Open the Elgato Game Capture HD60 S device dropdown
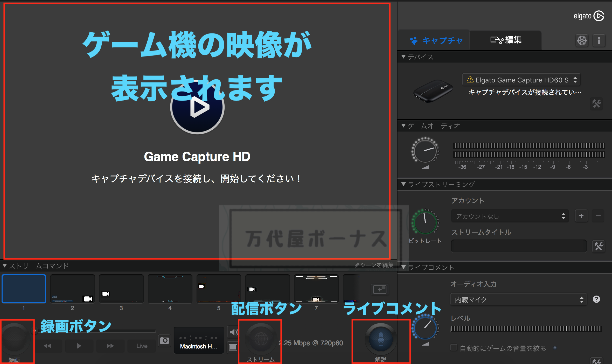Image resolution: width=612 pixels, height=364 pixels. click(521, 80)
